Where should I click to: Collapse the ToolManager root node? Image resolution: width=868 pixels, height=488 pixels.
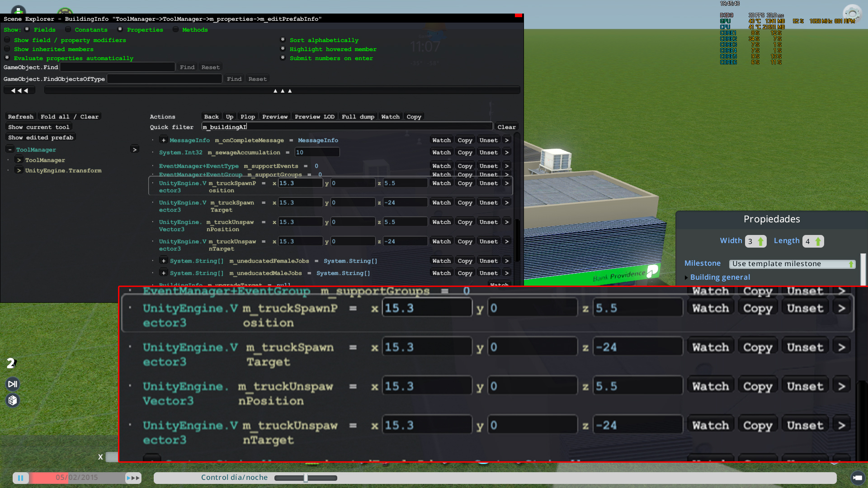point(10,150)
